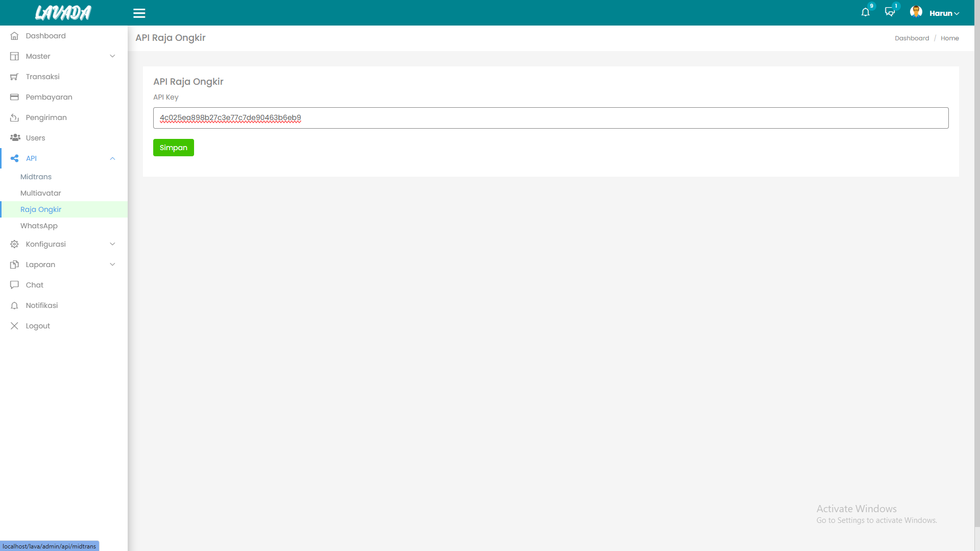This screenshot has width=980, height=551.
Task: Click the Chat bubble icon in sidebar
Action: click(x=14, y=285)
